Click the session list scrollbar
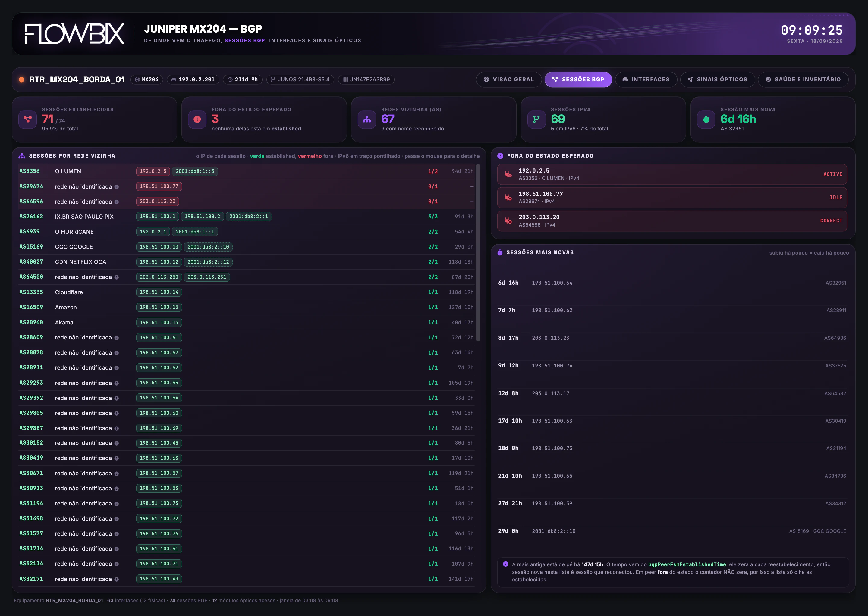This screenshot has width=868, height=616. pos(478,252)
